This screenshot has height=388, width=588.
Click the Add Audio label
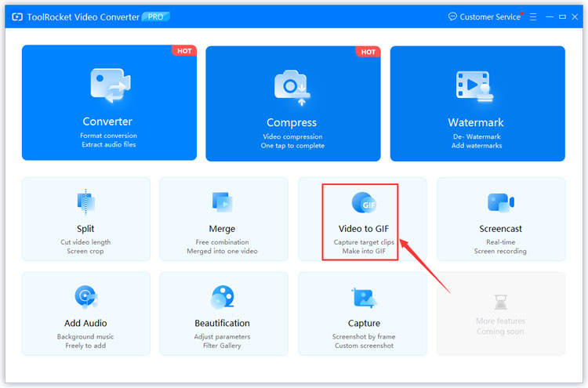pyautogui.click(x=85, y=323)
